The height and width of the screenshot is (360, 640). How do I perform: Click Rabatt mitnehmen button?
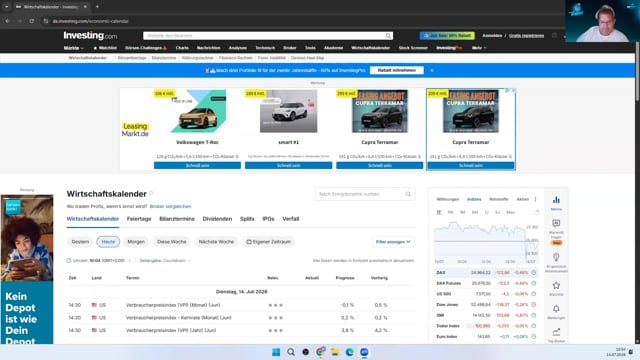(396, 70)
